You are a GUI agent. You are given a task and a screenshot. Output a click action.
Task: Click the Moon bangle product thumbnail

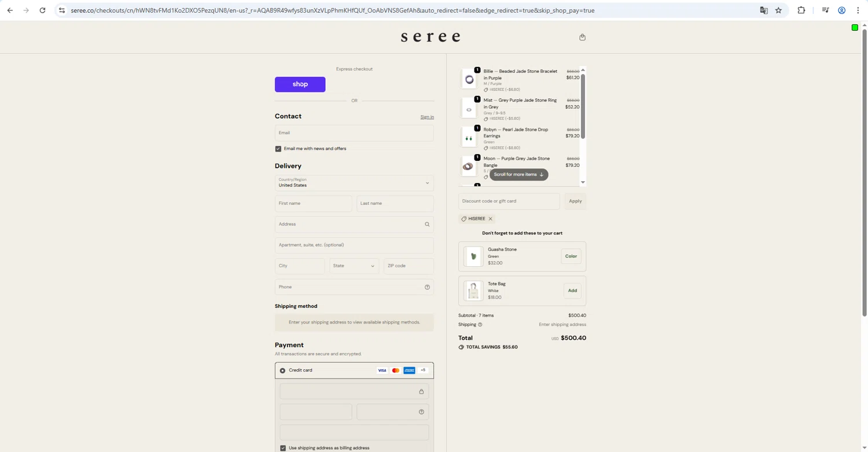pyautogui.click(x=469, y=167)
